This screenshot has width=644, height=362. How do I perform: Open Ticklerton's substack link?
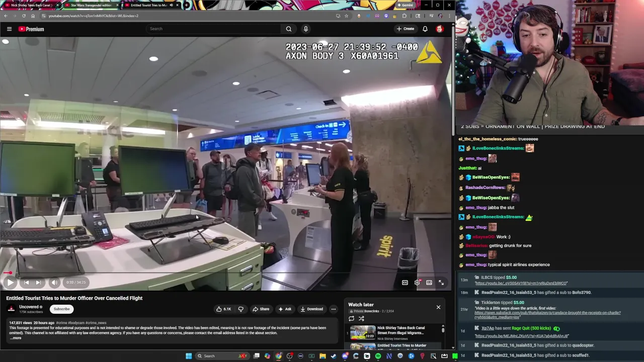pos(547,315)
